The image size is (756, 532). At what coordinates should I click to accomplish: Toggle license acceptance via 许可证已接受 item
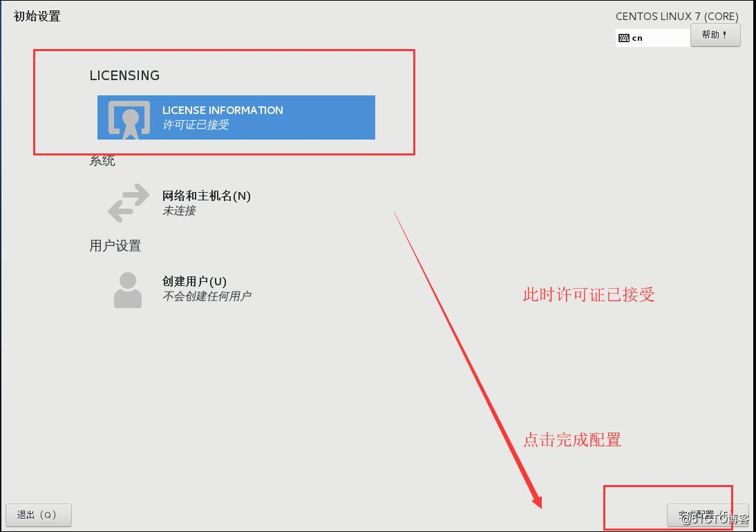click(199, 125)
